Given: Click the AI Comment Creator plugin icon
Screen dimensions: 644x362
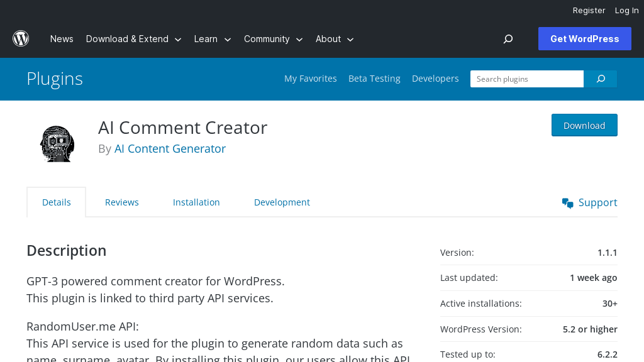Looking at the screenshot, I should (57, 144).
